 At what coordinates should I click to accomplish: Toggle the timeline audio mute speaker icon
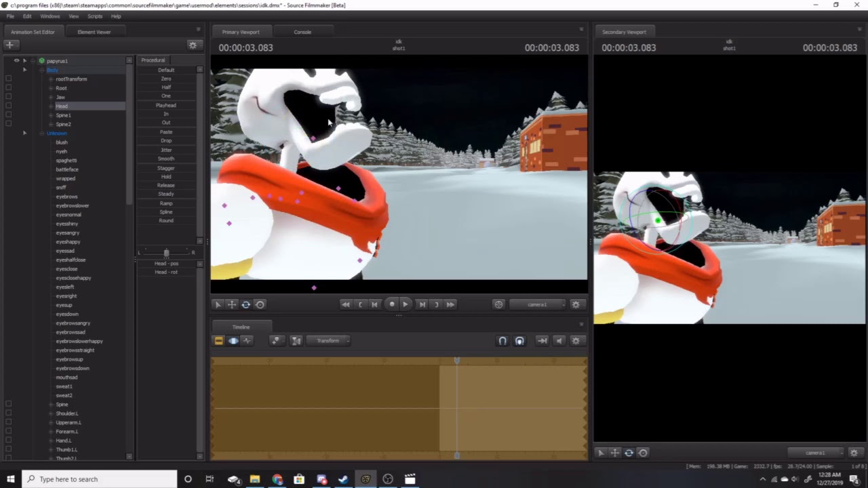point(559,341)
